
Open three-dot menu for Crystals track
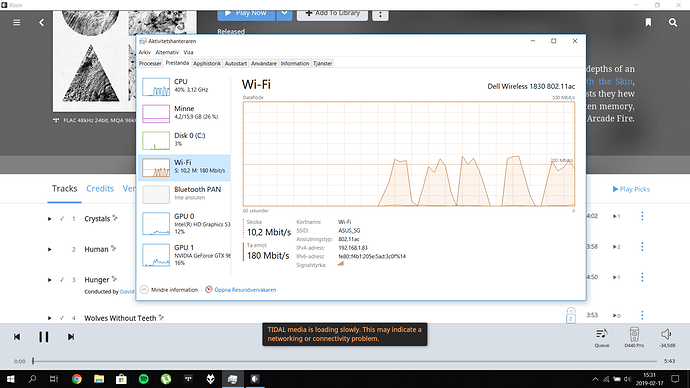pyautogui.click(x=642, y=216)
